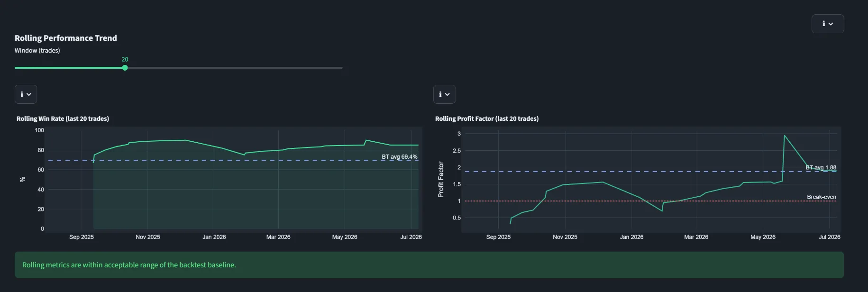Click Sep 2025 on win rate chart axis

point(82,237)
